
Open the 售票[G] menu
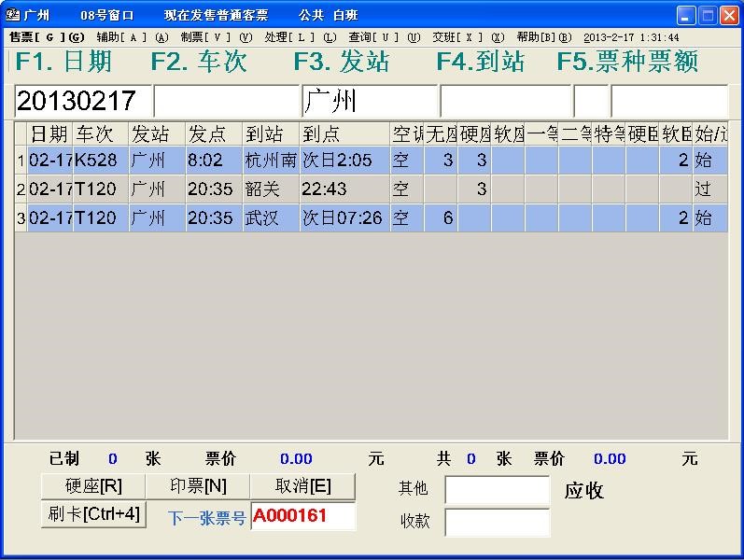point(47,37)
